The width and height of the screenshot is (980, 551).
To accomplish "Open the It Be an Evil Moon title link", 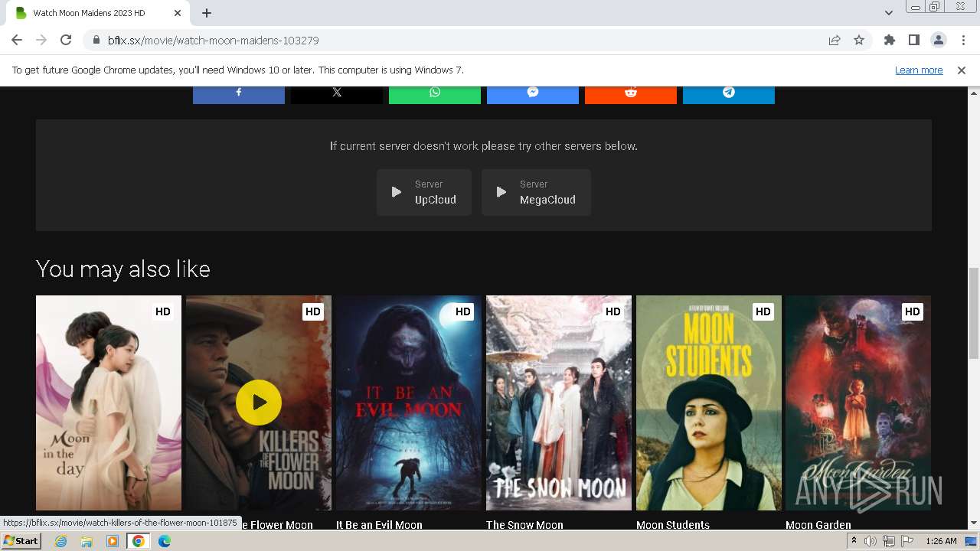I will pos(379,525).
